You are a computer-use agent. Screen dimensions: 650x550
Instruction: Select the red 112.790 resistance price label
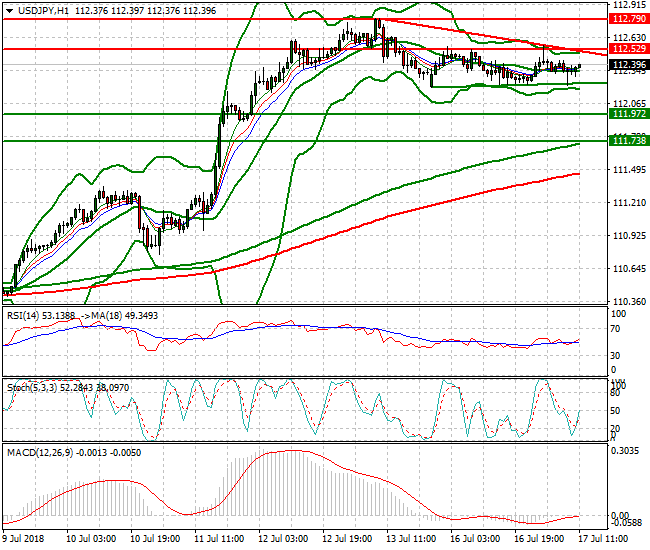tap(629, 19)
